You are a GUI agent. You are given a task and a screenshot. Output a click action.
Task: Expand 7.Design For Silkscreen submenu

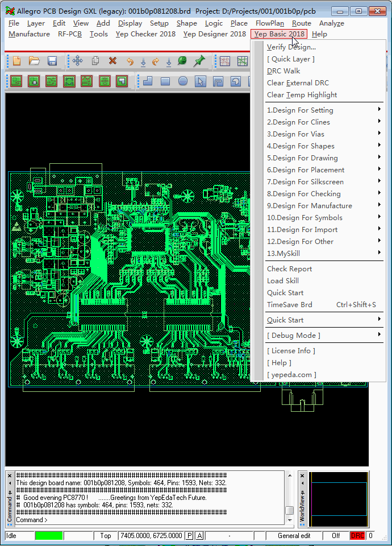pyautogui.click(x=324, y=182)
